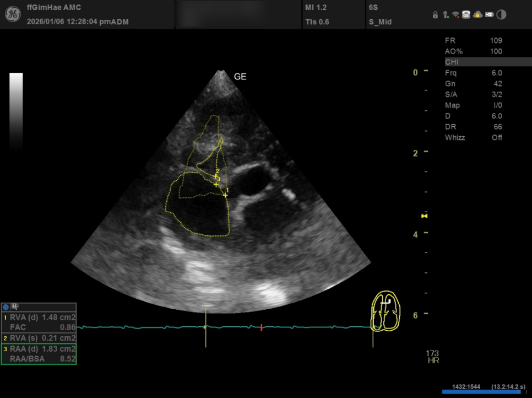Select the highlighted RAA (d) measurement result
Viewport: 532px width, 398px height.
point(39,349)
